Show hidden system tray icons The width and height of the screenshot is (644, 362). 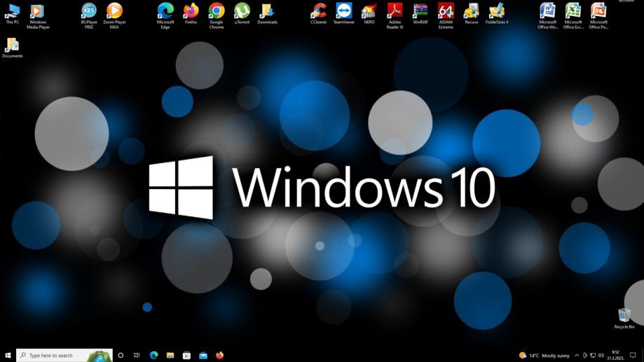point(577,356)
